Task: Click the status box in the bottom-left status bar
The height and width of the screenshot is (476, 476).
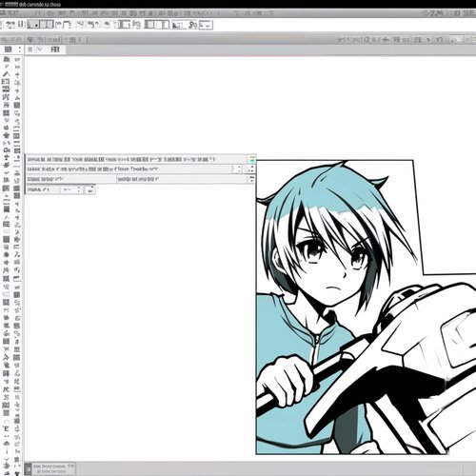Action: point(53,468)
